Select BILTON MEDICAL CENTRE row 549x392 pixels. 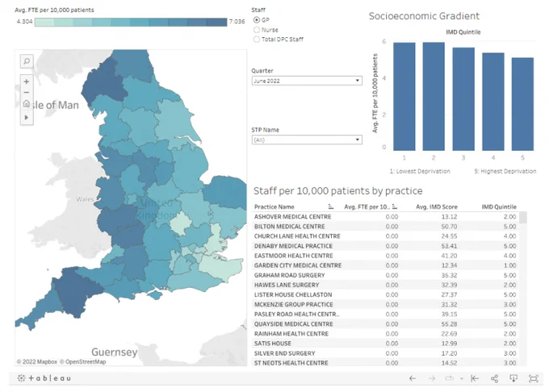click(x=385, y=227)
